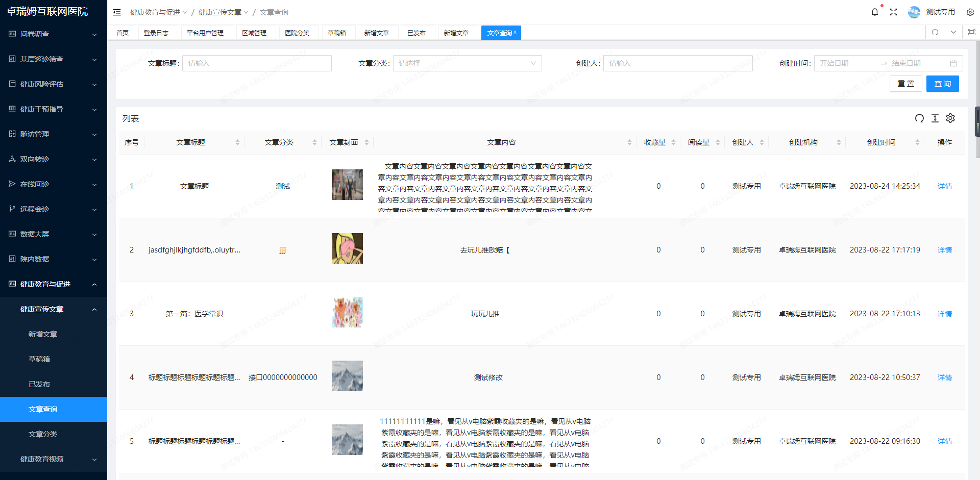Open the date range calendar icon
The width and height of the screenshot is (980, 480).
[x=953, y=63]
